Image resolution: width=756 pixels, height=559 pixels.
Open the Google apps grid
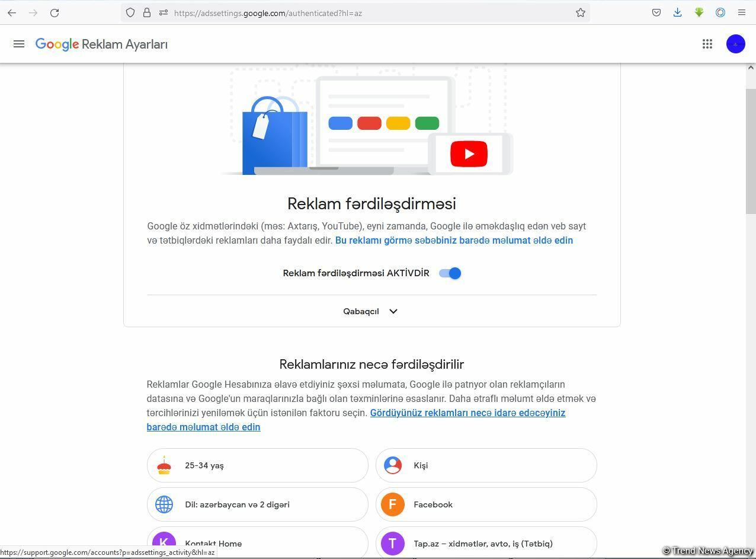pos(707,44)
